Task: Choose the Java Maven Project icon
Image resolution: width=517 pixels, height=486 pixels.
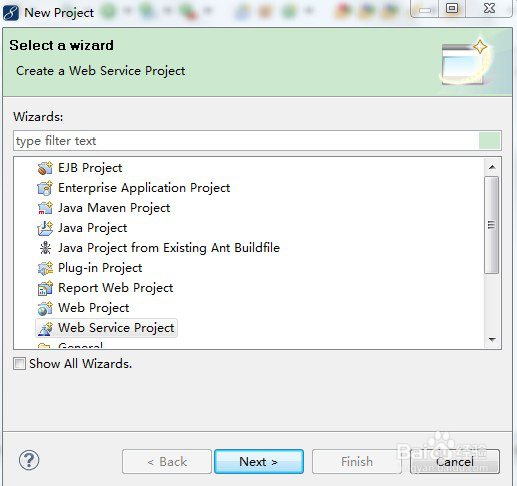Action: point(45,208)
